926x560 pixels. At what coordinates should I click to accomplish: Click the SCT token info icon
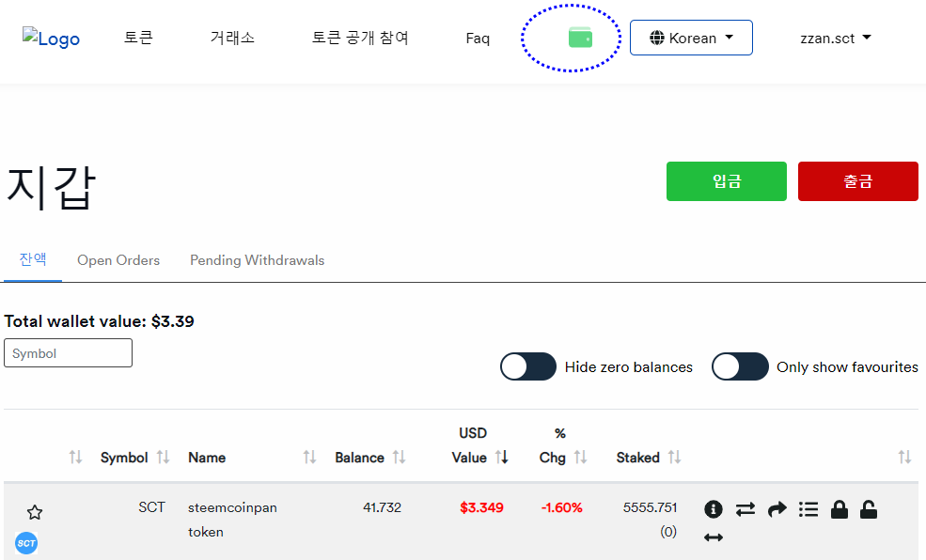tap(714, 508)
